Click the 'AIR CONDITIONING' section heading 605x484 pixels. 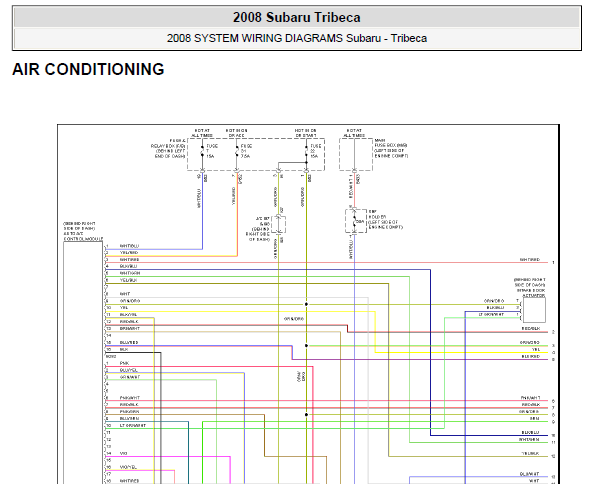88,69
